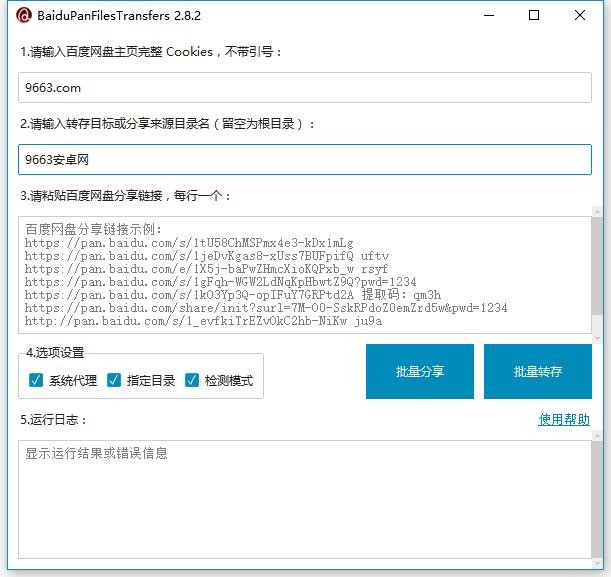The height and width of the screenshot is (577, 611).
Task: Click inside the share links text area
Action: tap(305, 275)
